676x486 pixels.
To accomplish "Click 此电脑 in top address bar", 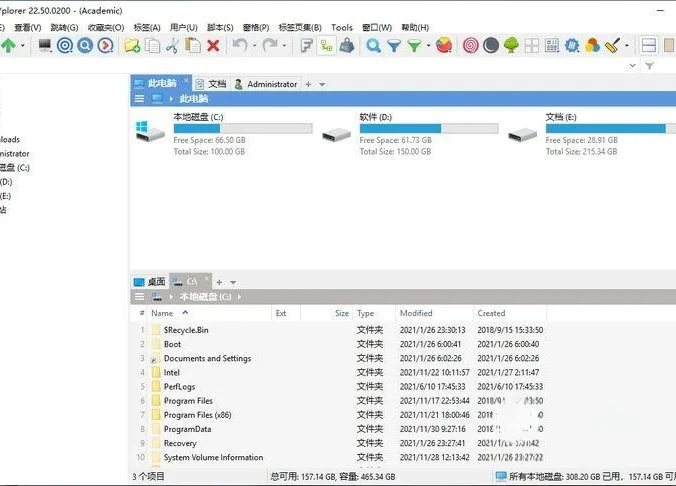I will 194,99.
